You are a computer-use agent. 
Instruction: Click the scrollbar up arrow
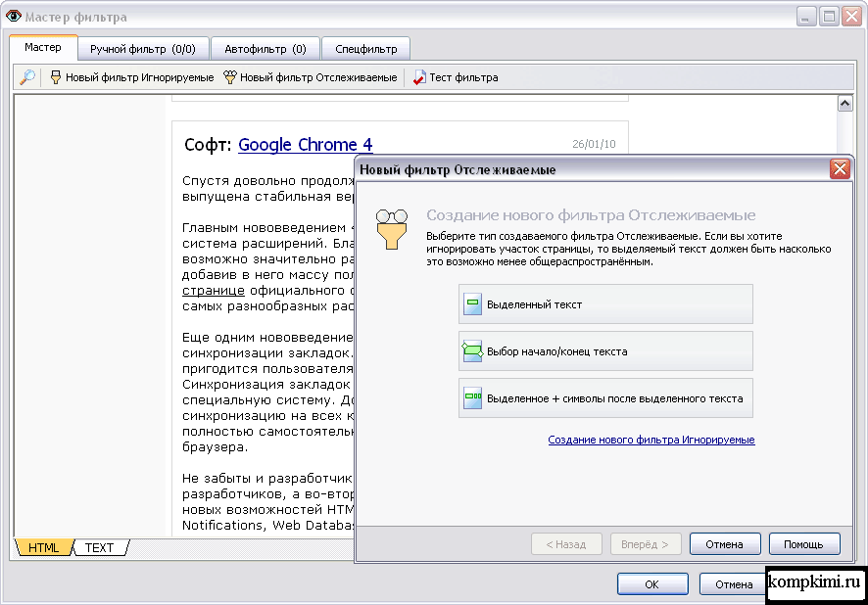click(845, 104)
